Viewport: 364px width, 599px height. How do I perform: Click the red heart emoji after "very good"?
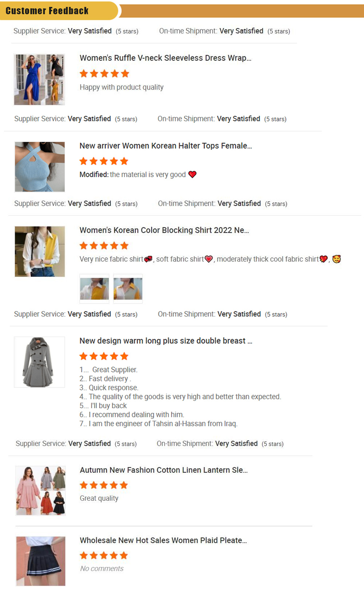point(193,174)
